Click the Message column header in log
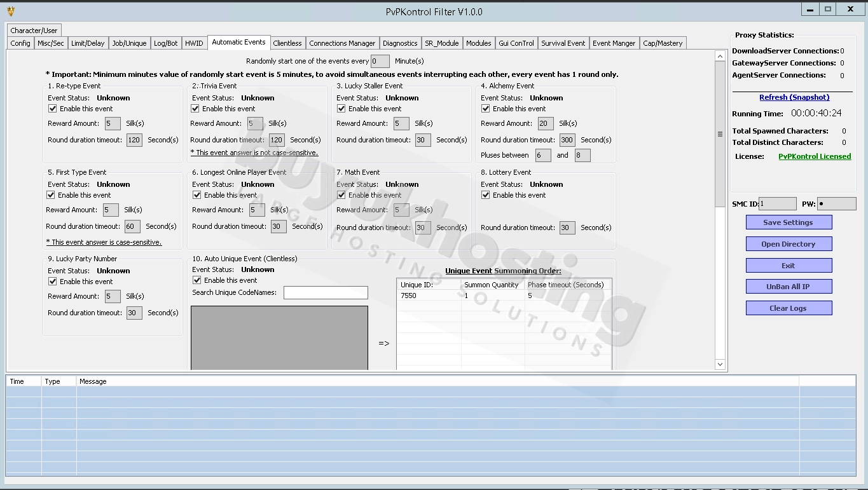This screenshot has height=490, width=868. tap(437, 381)
